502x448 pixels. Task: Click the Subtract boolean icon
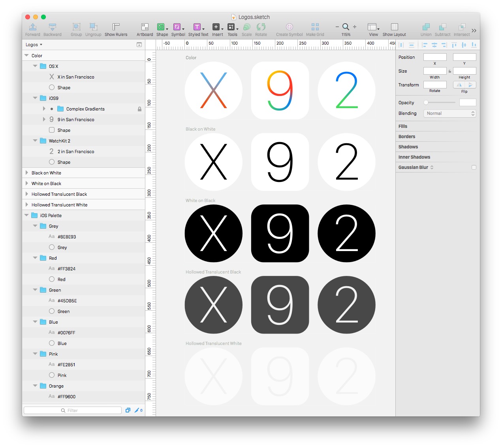[x=442, y=27]
